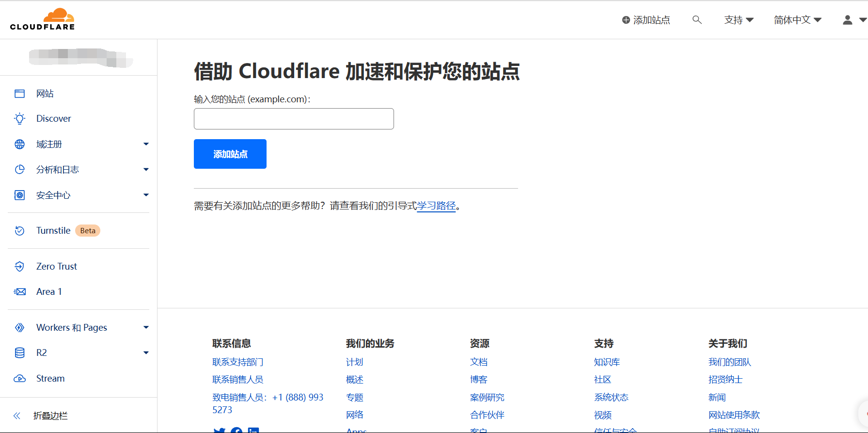Click the Zero Trust icon
The image size is (868, 433).
coord(19,266)
